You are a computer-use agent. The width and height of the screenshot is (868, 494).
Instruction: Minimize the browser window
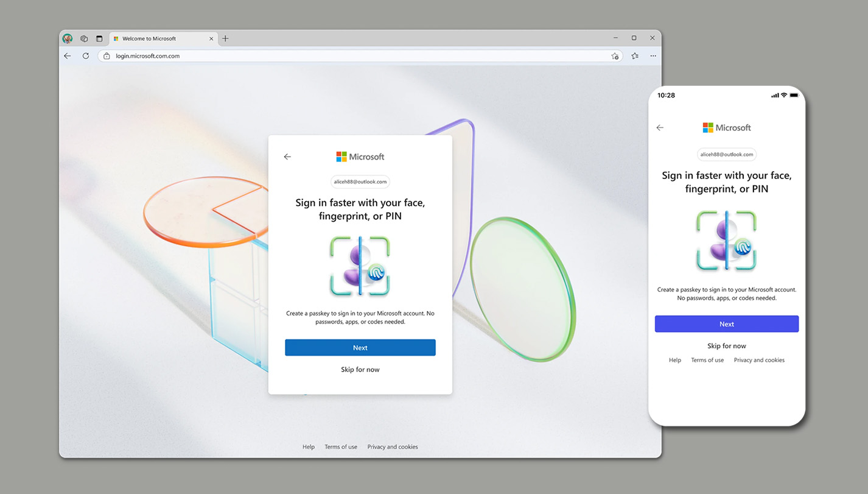point(615,38)
